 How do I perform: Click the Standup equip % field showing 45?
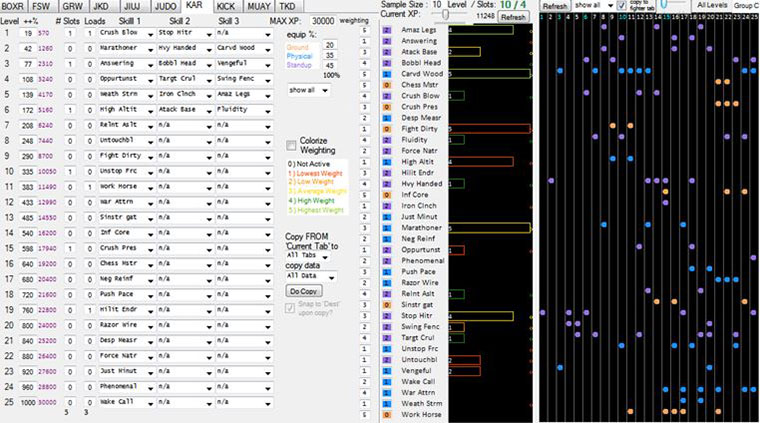[330, 65]
